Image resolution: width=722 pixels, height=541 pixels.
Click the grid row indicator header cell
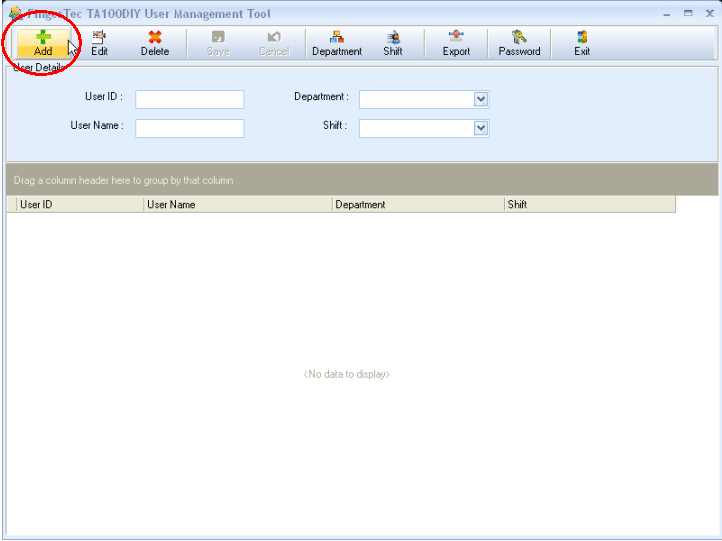point(12,204)
